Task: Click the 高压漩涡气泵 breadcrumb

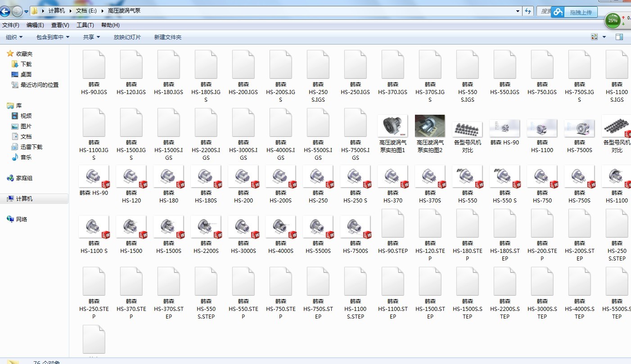Action: coord(124,11)
